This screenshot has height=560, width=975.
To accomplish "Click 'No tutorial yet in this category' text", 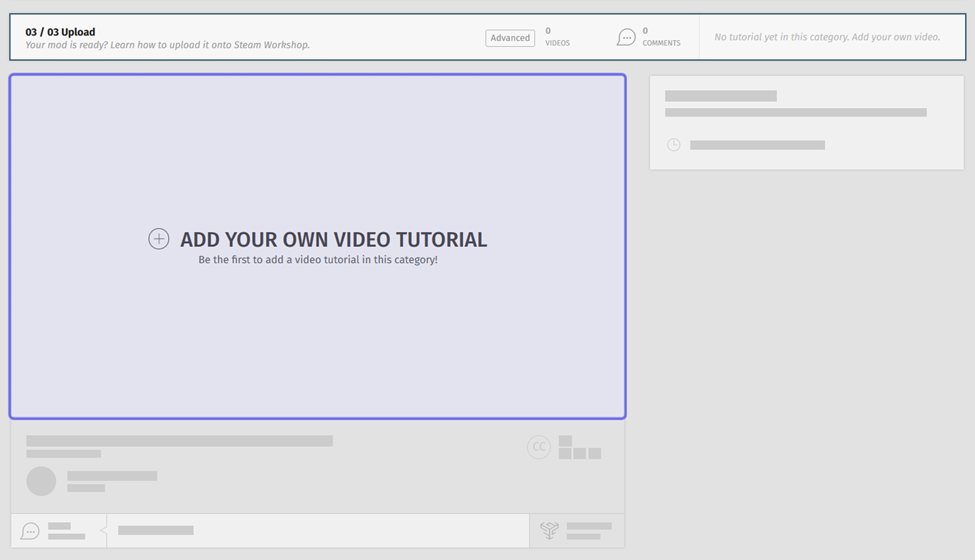I will pos(827,37).
